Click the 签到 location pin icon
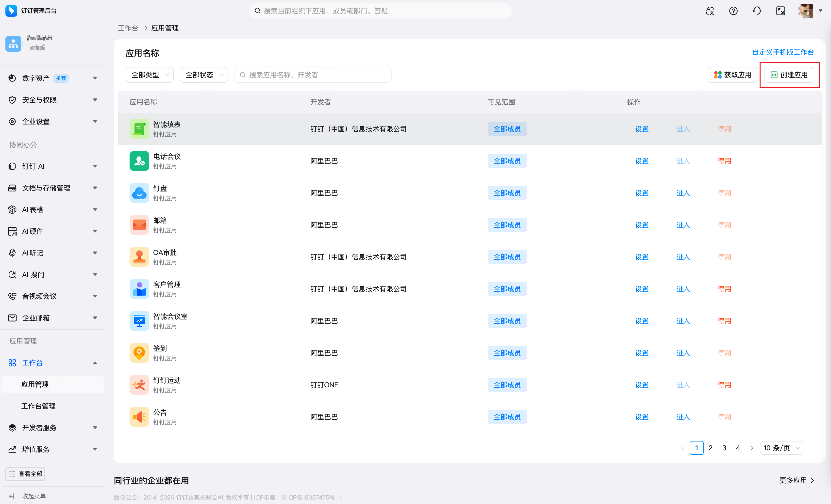This screenshot has height=504, width=831. click(139, 353)
